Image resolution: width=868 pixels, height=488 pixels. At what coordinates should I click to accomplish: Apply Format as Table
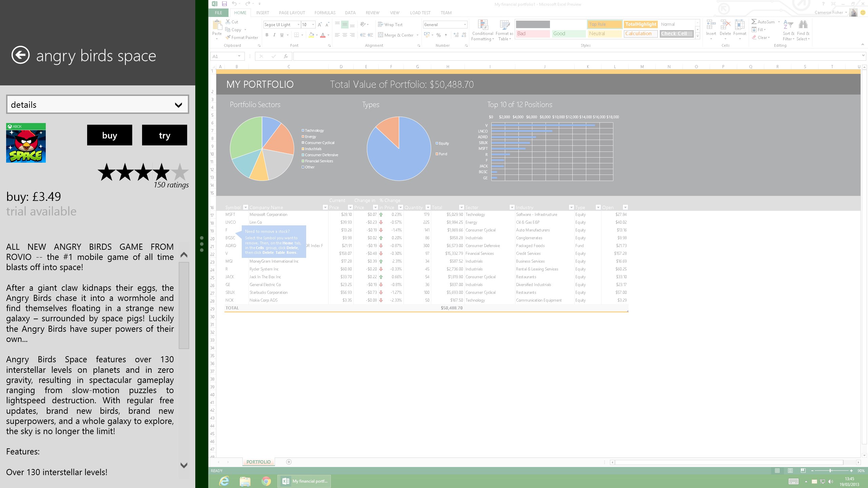504,30
